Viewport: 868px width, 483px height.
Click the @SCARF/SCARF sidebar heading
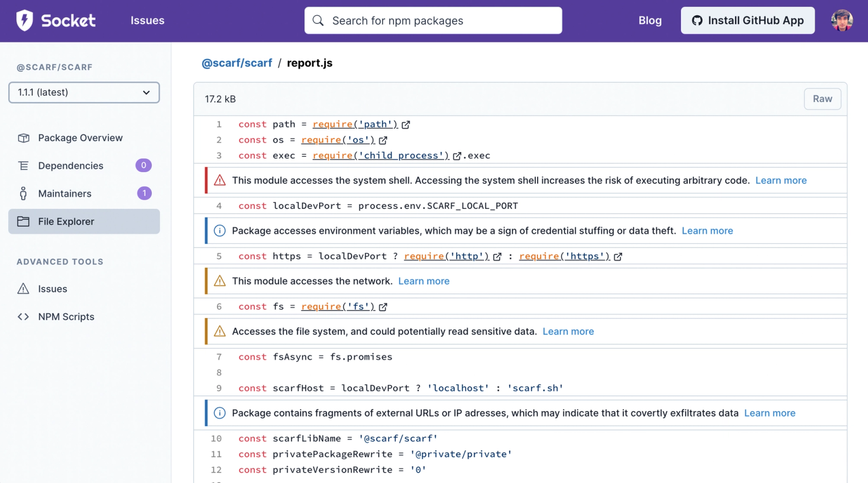(55, 67)
